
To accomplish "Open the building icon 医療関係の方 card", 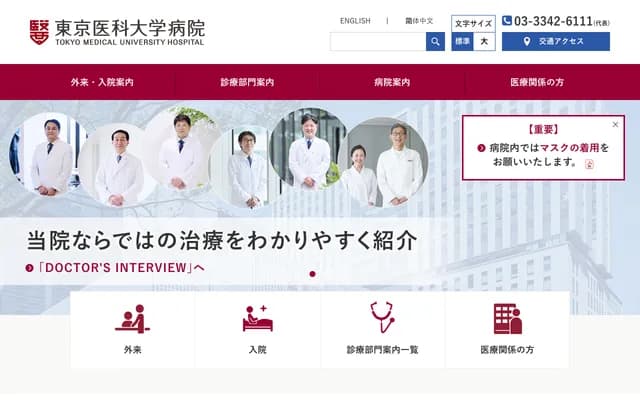I will coord(507,329).
